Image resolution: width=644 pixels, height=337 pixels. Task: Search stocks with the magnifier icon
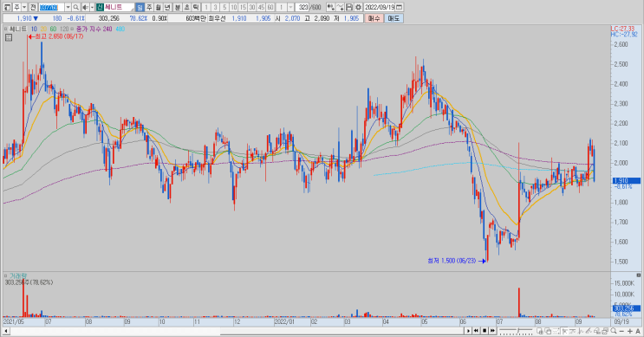pyautogui.click(x=75, y=8)
